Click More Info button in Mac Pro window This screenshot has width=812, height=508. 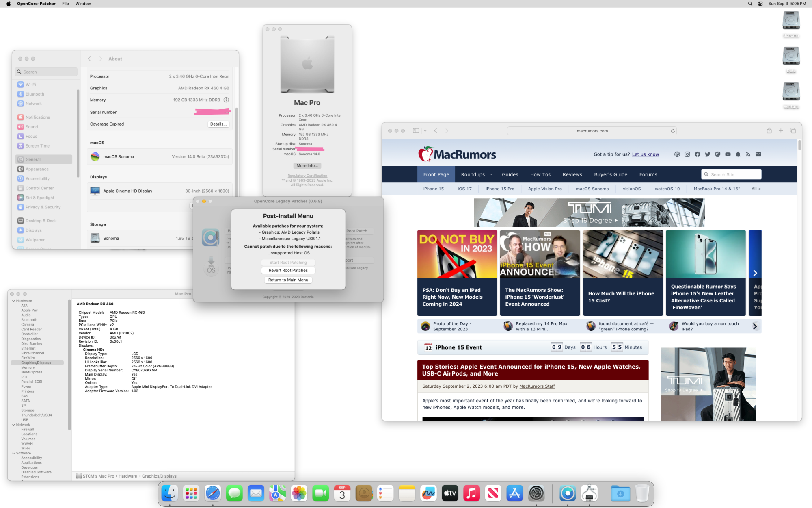(x=307, y=166)
